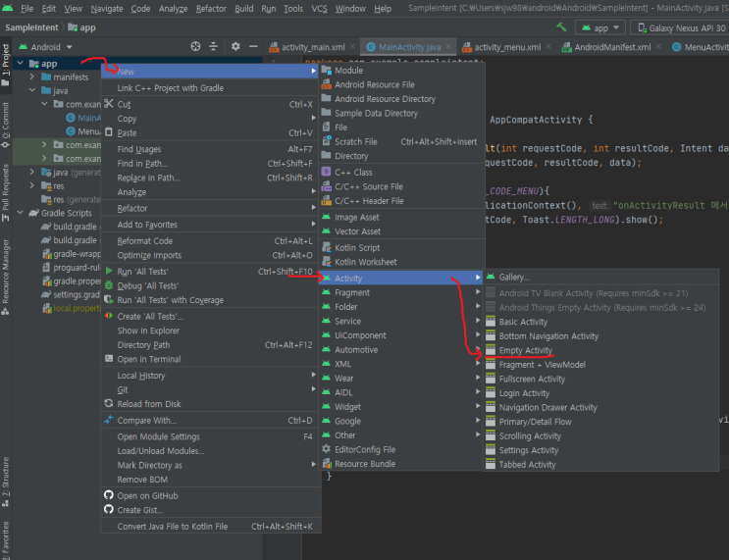Collapse the app module tree node
Image resolution: width=729 pixels, height=560 pixels.
[21, 63]
